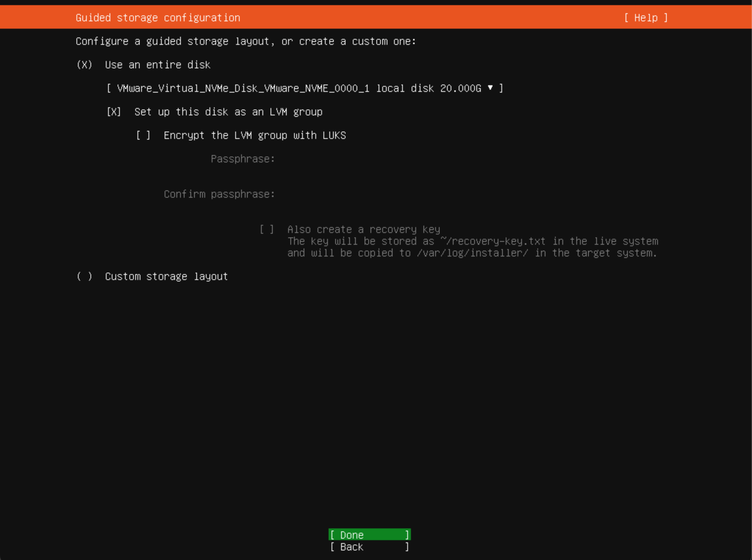This screenshot has height=560, width=752.
Task: Click the 'Custom storage layout' label text
Action: [x=166, y=276]
